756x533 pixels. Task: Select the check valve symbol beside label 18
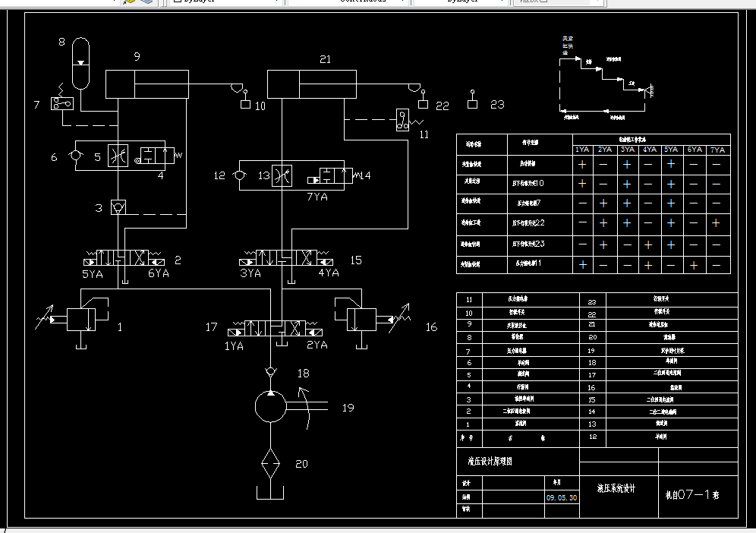[271, 371]
